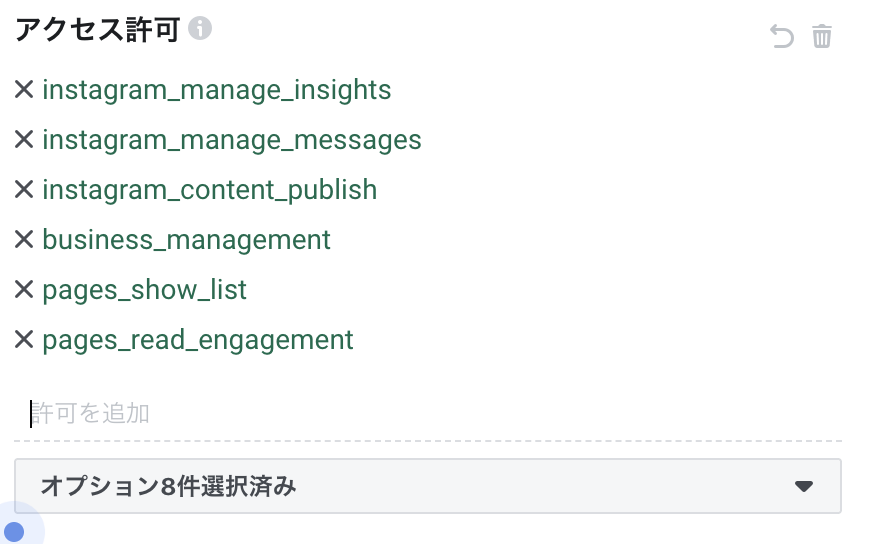Click the instagram_manage_insights permission text
872x544 pixels.
click(x=217, y=90)
